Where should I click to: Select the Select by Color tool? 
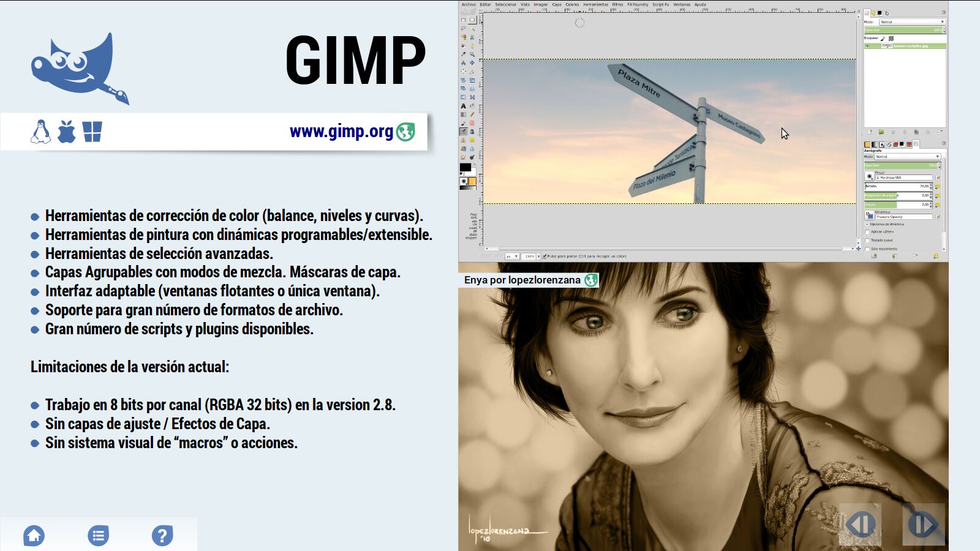pos(463,37)
